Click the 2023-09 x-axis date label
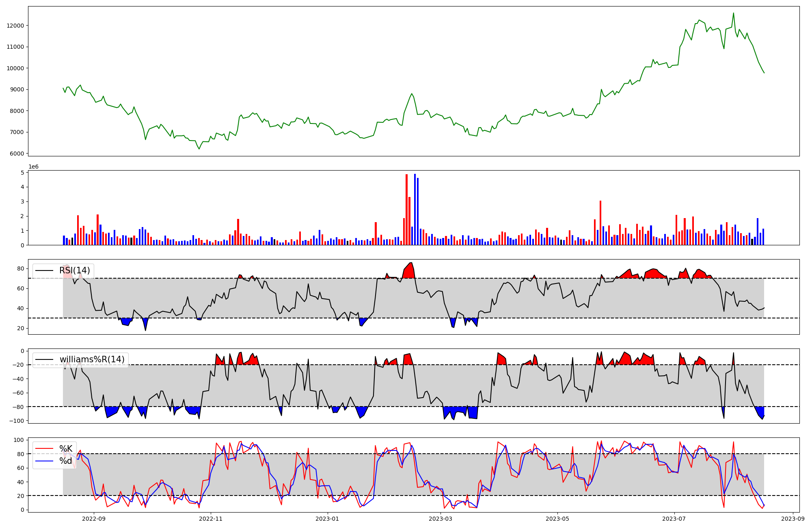 click(x=793, y=519)
